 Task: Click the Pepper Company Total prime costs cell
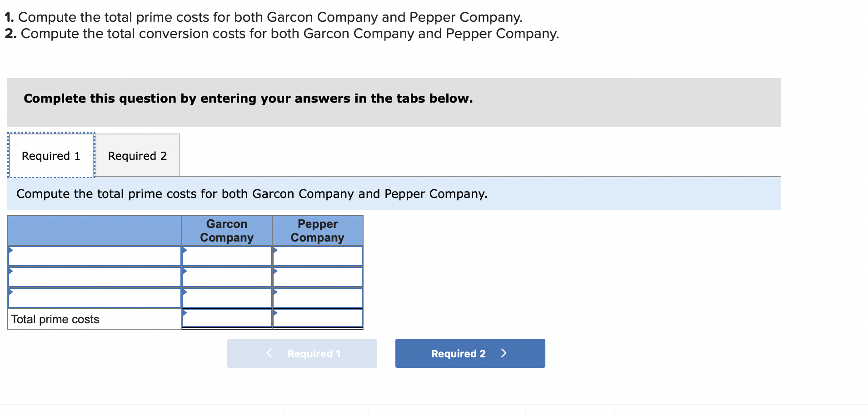point(317,319)
